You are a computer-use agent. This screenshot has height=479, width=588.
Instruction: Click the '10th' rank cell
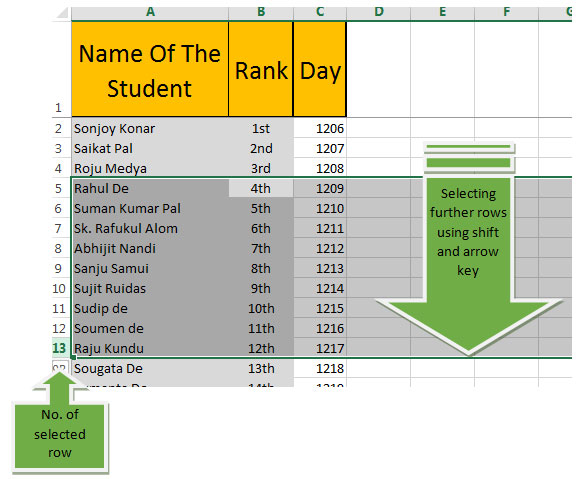[x=261, y=308]
